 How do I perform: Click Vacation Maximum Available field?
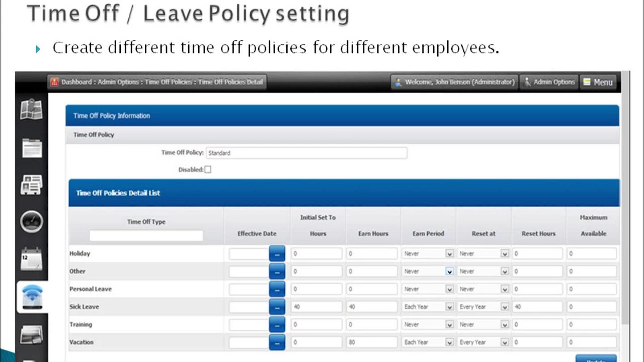click(x=592, y=342)
